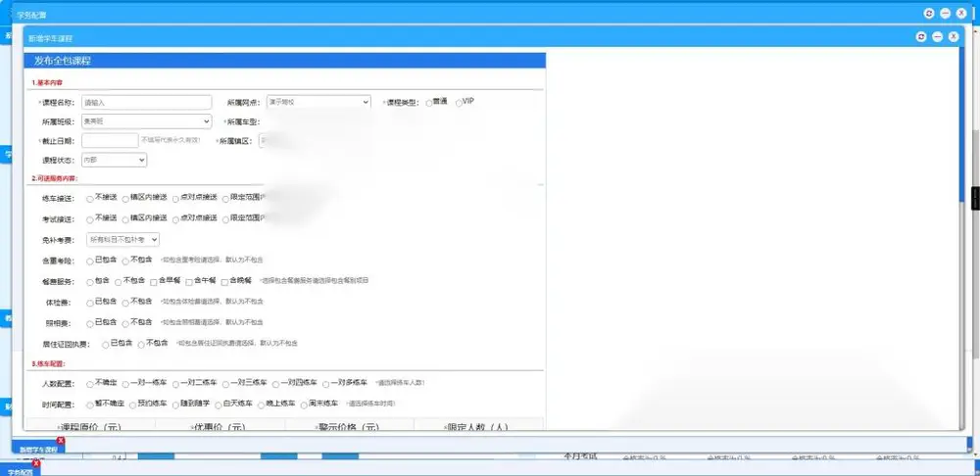
Task: Tick the 含午餐 checkbox
Action: pos(189,282)
